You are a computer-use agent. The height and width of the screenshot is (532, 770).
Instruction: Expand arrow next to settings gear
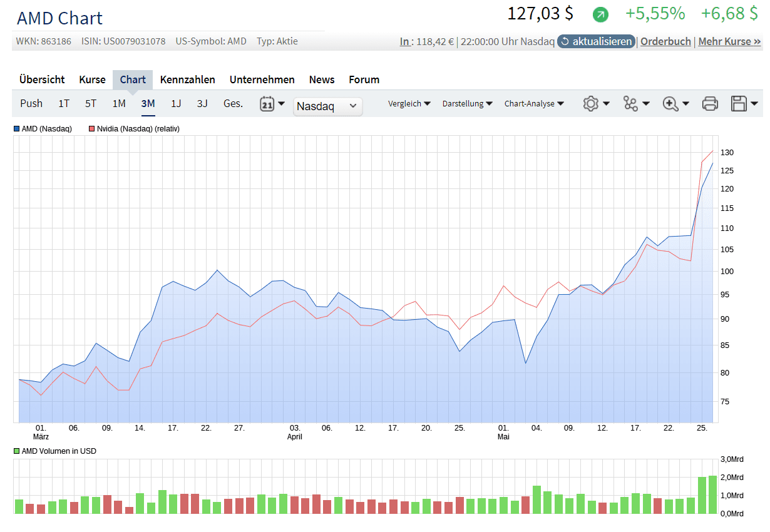pos(606,104)
